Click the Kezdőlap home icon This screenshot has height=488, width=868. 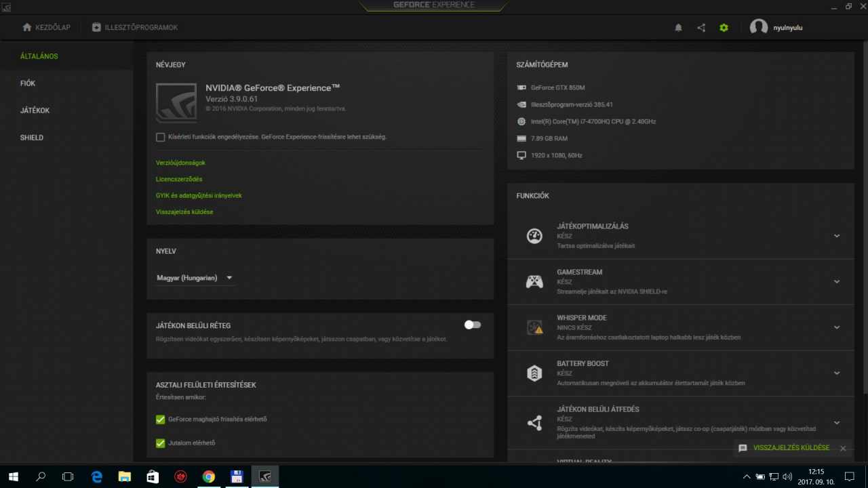click(27, 27)
